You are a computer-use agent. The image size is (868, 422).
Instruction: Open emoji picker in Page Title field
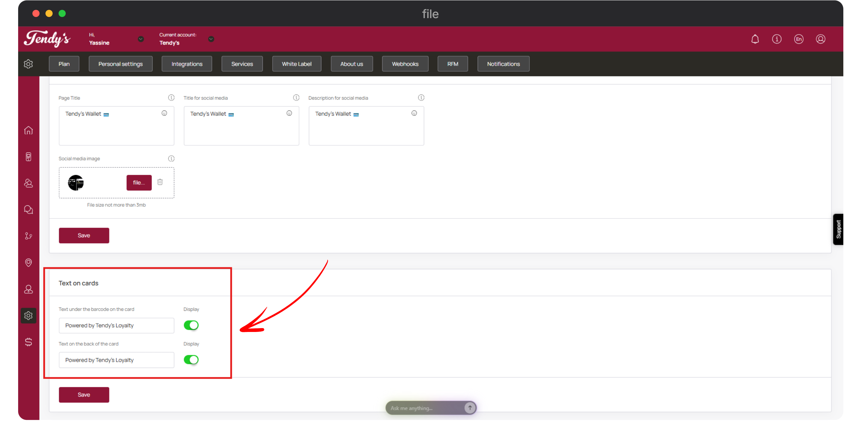[164, 113]
